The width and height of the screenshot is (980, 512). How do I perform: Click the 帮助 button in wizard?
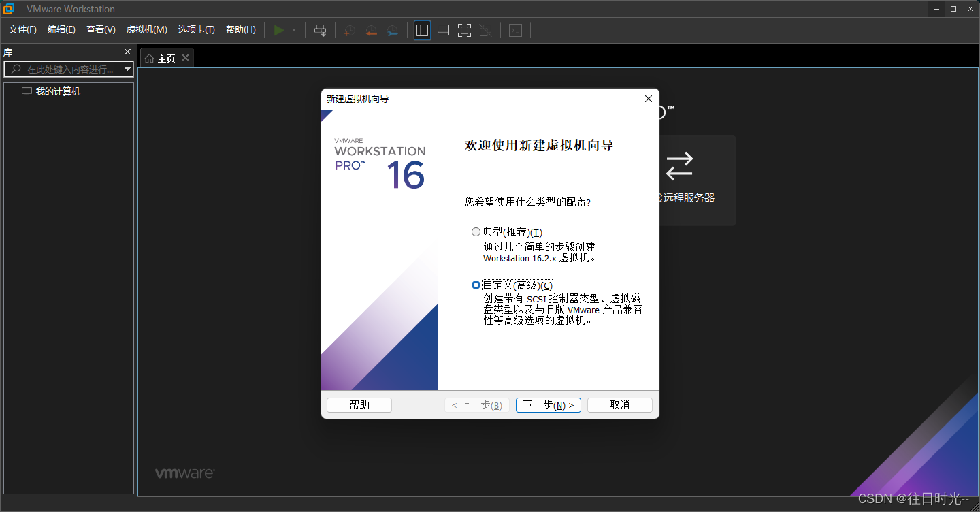click(359, 404)
